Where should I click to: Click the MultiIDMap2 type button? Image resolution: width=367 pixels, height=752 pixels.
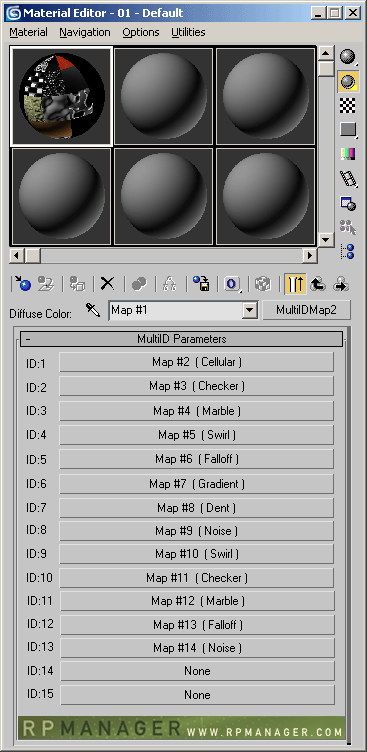[x=307, y=310]
